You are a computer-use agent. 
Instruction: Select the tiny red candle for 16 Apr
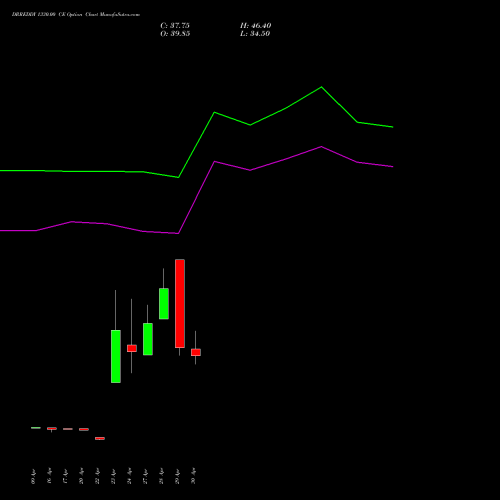(x=52, y=429)
